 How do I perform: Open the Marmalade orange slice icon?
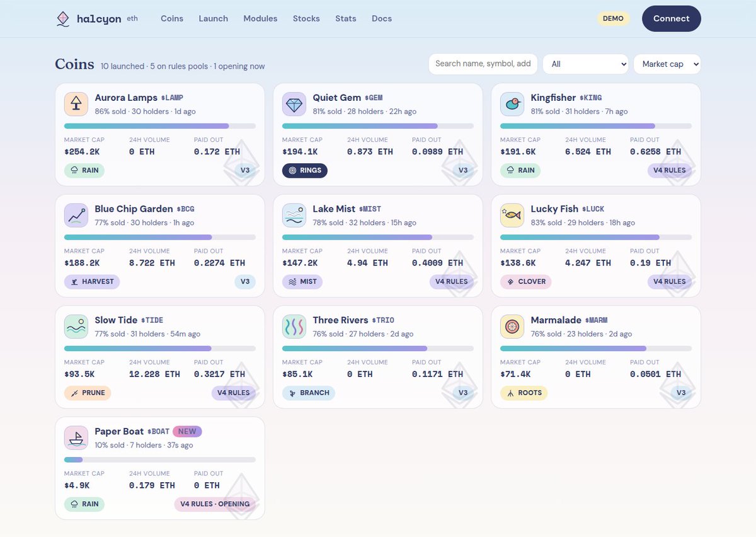click(512, 326)
